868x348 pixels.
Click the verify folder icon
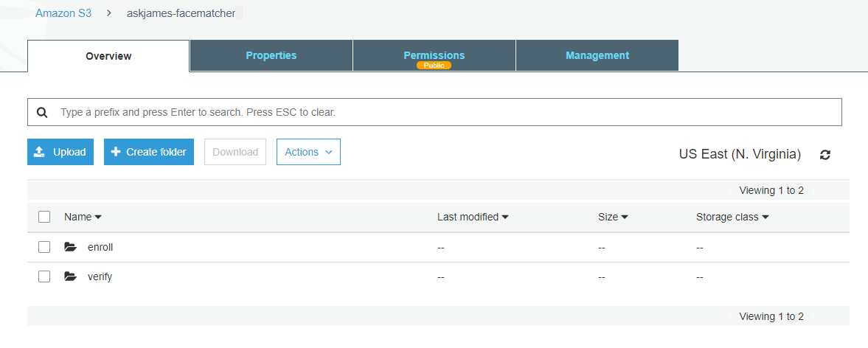pos(71,276)
